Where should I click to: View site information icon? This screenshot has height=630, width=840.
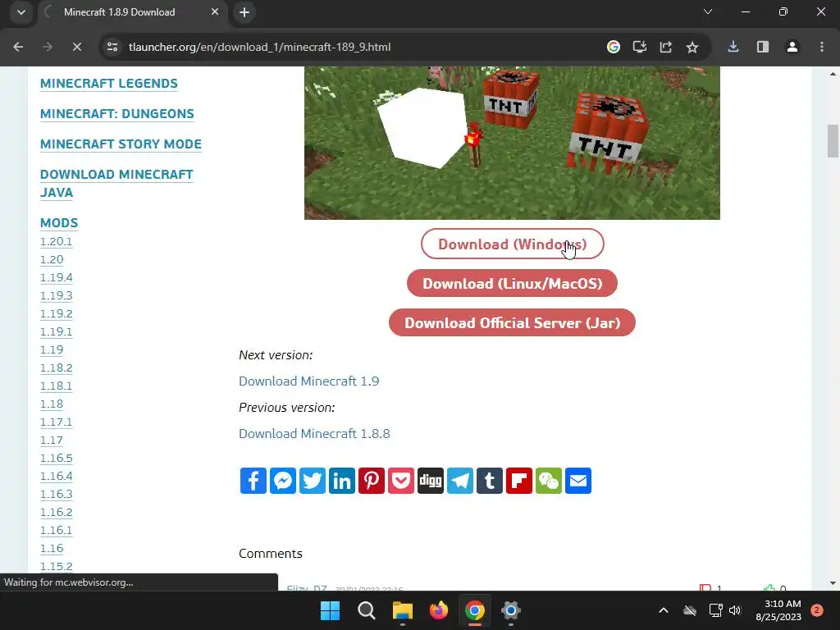coord(112,47)
